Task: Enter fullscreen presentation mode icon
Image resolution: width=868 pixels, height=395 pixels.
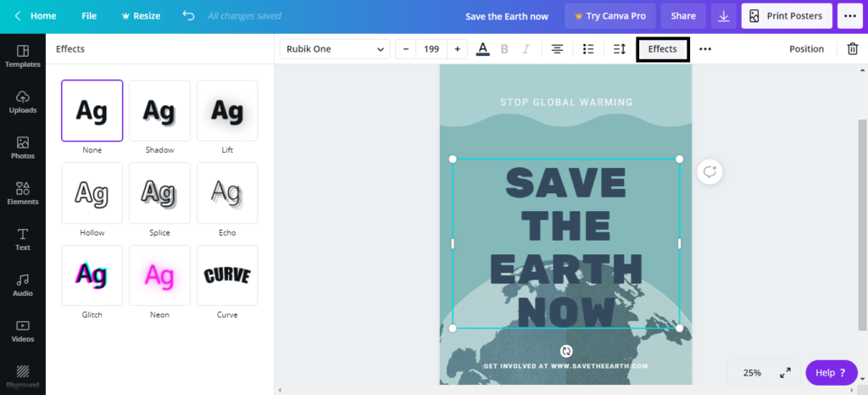Action: pyautogui.click(x=786, y=373)
